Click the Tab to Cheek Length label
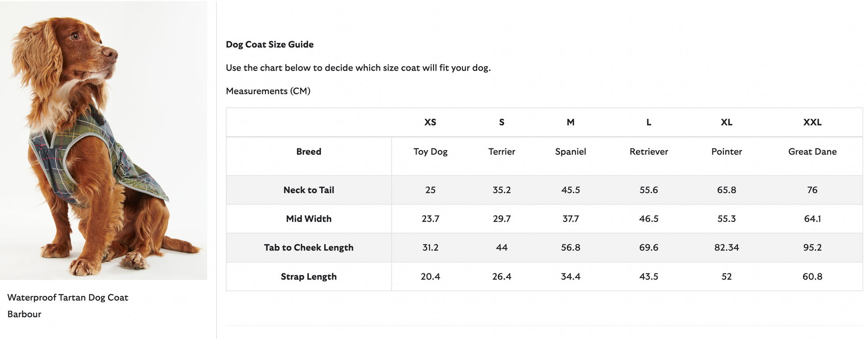 coord(309,247)
